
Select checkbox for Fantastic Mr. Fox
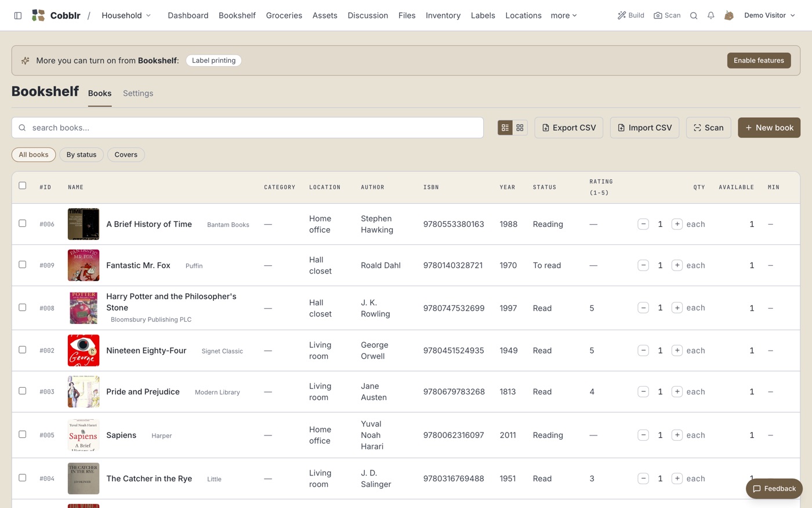23,264
